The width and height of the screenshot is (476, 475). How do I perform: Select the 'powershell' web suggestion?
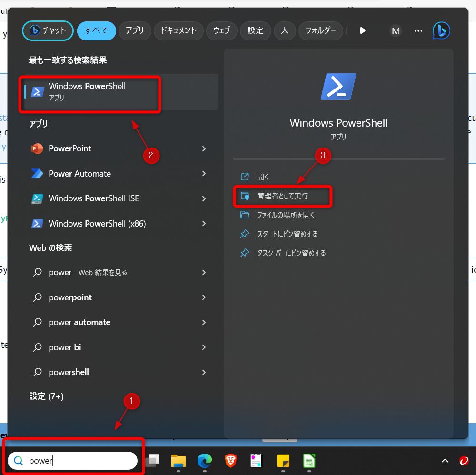click(69, 372)
